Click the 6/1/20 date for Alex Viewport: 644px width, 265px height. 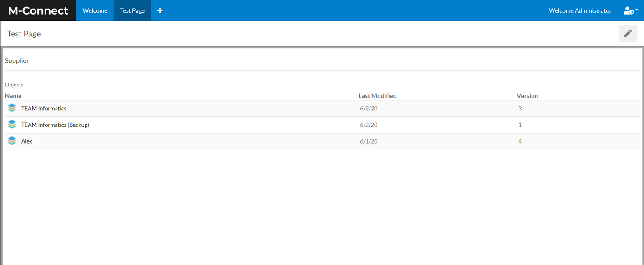click(368, 141)
